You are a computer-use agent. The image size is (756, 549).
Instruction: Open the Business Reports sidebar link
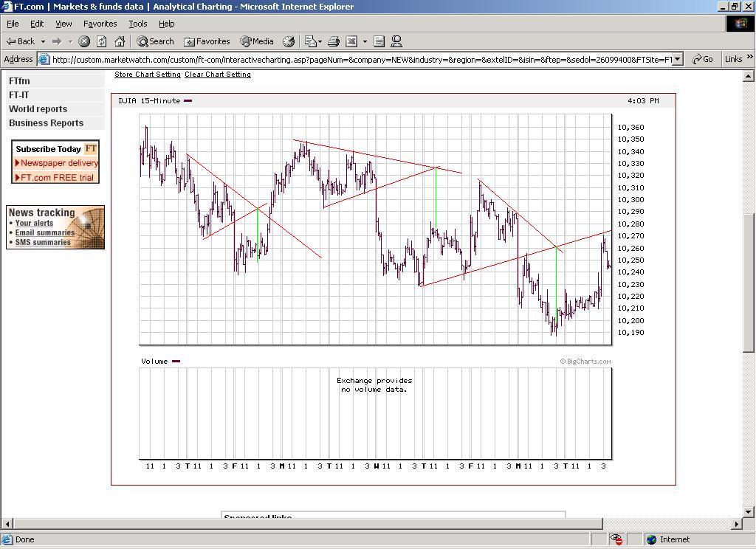(x=47, y=123)
